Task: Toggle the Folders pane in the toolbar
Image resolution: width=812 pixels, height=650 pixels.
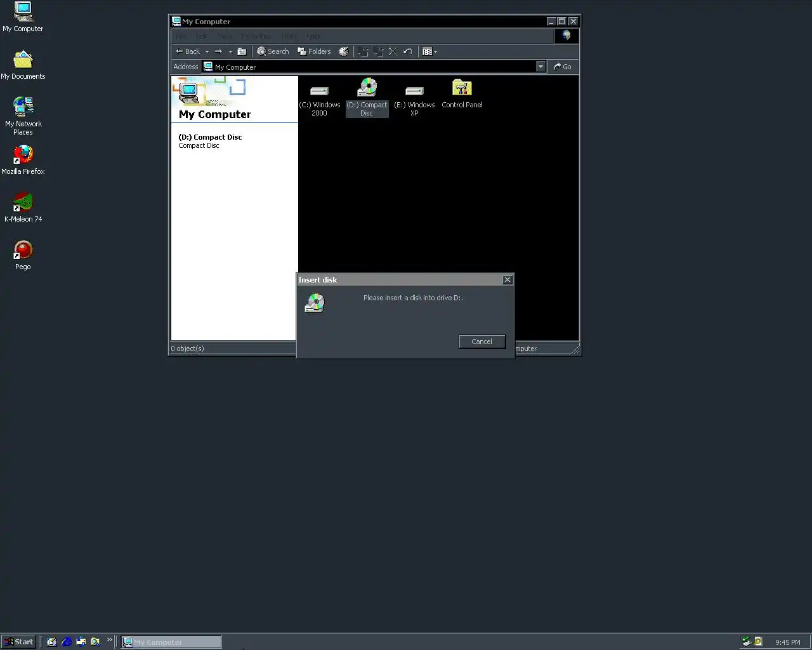Action: [x=314, y=51]
